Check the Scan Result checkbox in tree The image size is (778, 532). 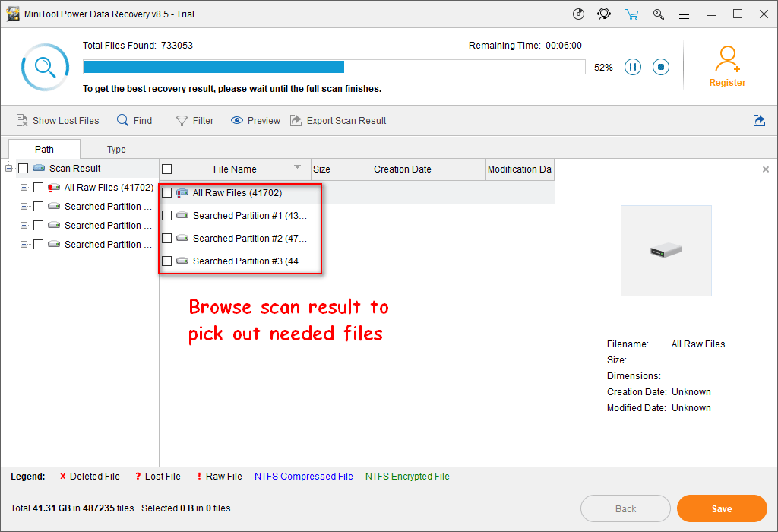pos(24,169)
